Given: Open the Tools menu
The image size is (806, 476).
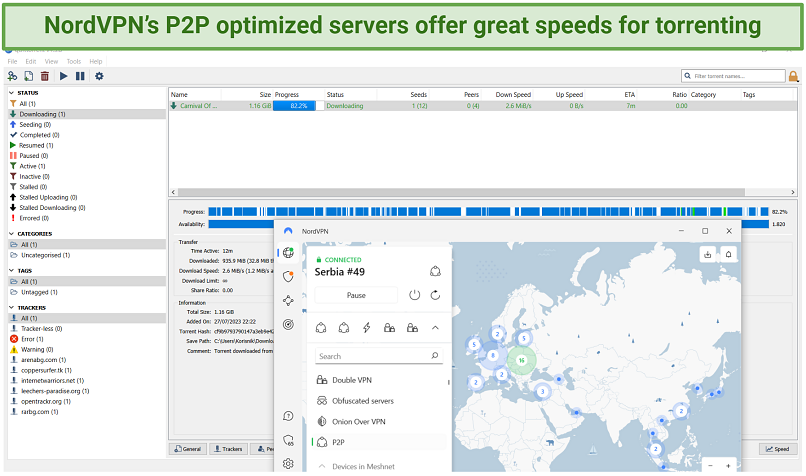Looking at the screenshot, I should (74, 61).
